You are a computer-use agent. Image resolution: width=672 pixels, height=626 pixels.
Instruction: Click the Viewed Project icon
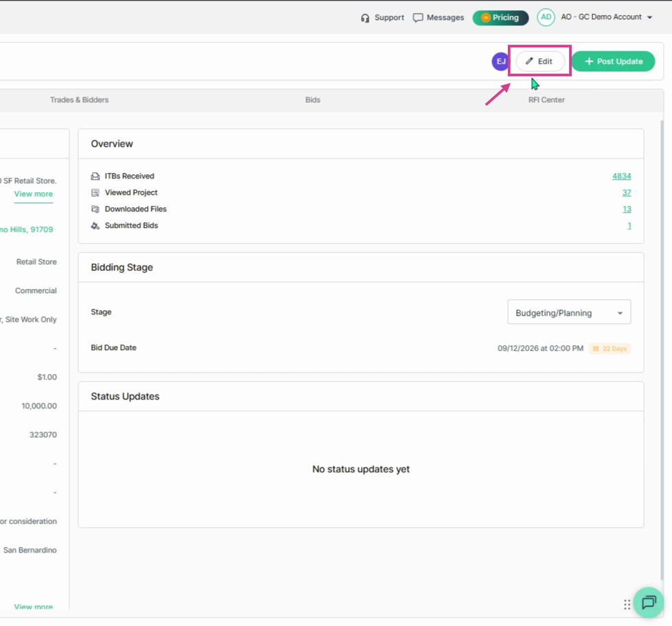[95, 193]
